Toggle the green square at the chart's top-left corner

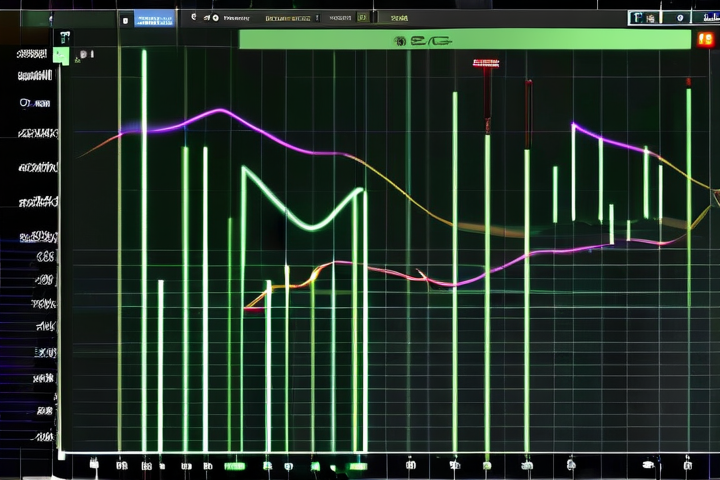61,55
